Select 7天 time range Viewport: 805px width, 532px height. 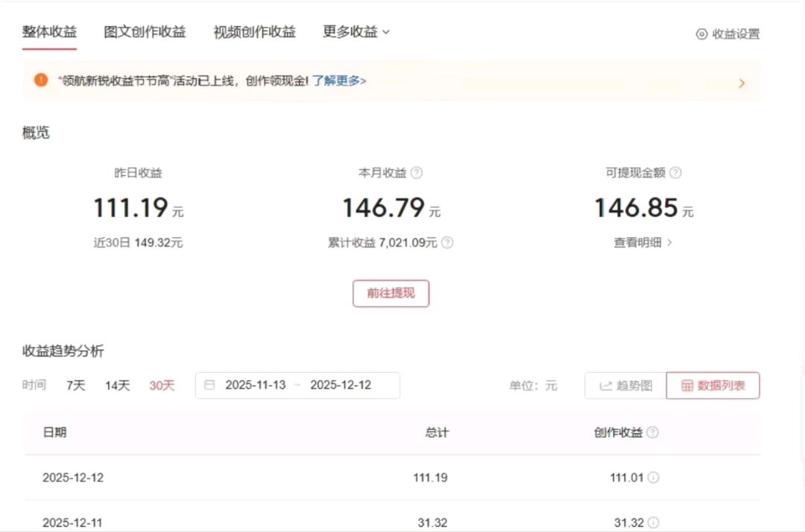tap(76, 385)
